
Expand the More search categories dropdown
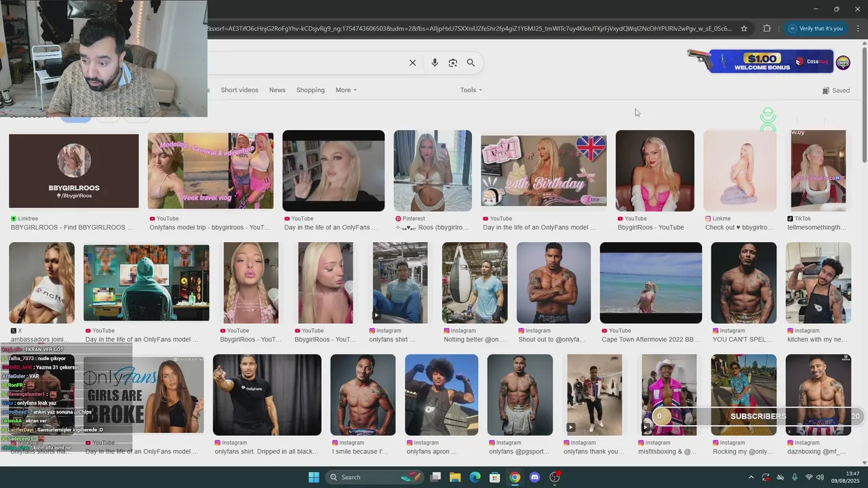pos(346,90)
